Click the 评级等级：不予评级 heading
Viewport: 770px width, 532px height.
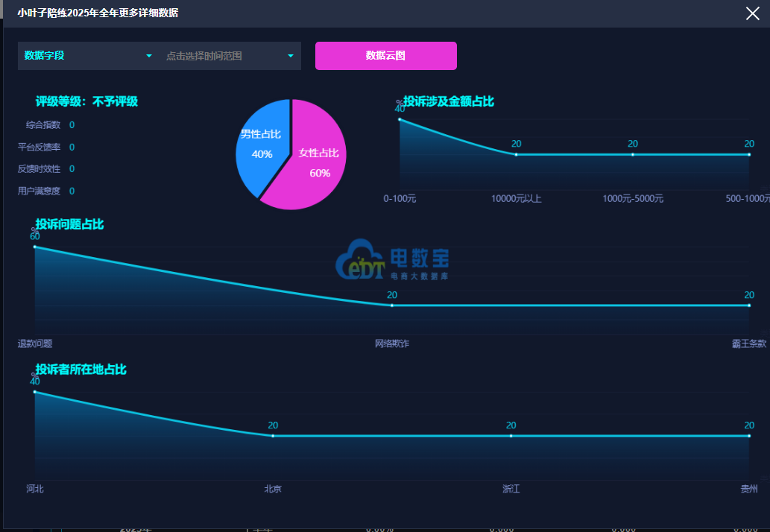click(x=86, y=101)
